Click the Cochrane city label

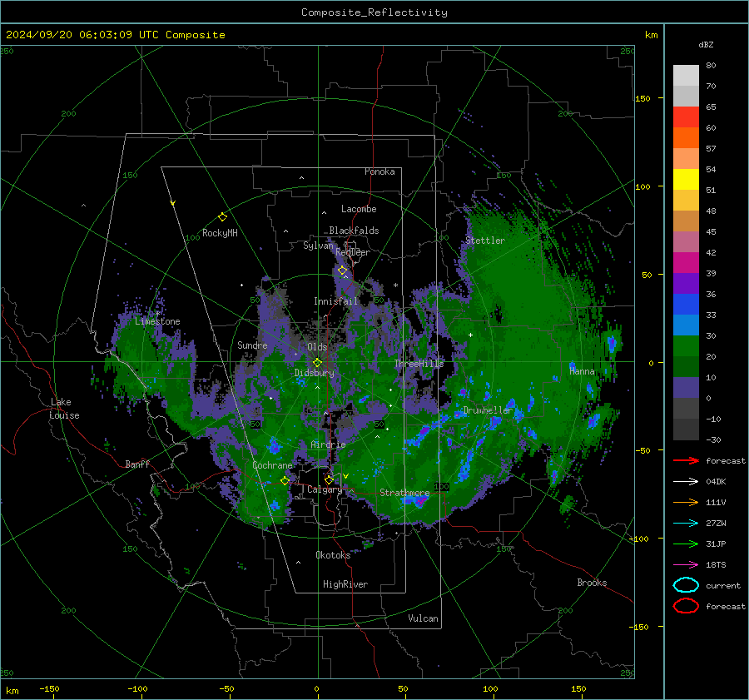pyautogui.click(x=272, y=465)
